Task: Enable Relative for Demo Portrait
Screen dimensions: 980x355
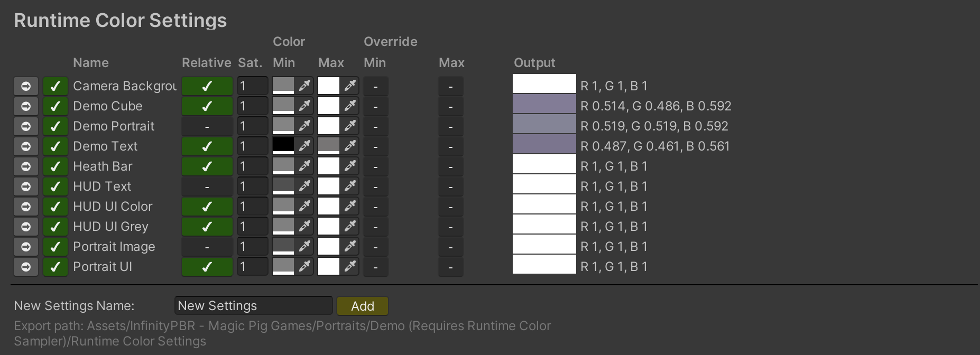Action: point(207,126)
